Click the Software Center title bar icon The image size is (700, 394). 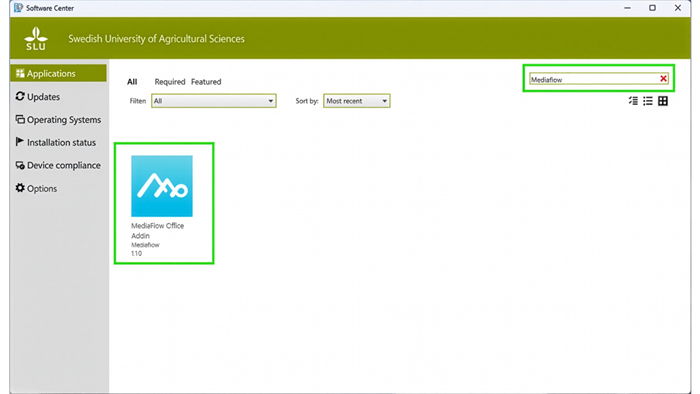pos(18,8)
